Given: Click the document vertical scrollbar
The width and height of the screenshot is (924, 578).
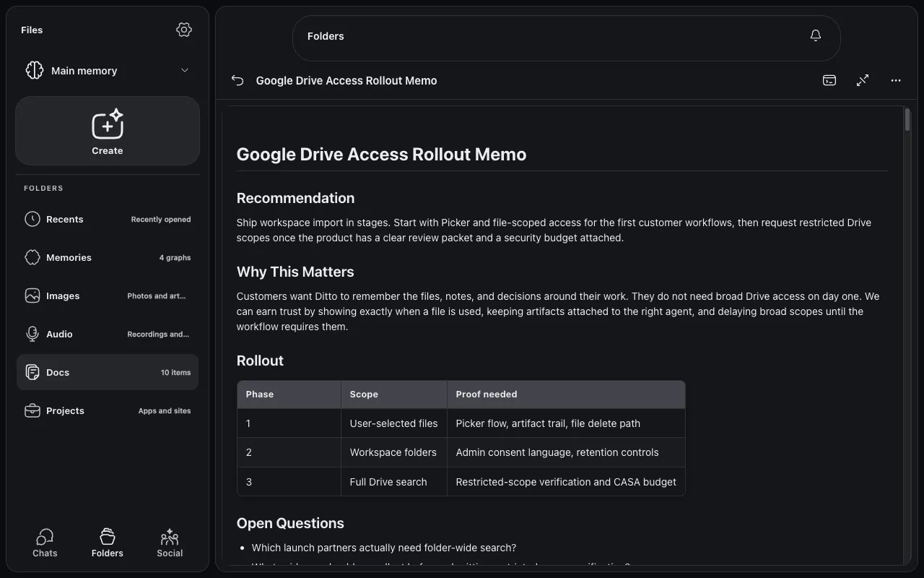Looking at the screenshot, I should (x=907, y=120).
